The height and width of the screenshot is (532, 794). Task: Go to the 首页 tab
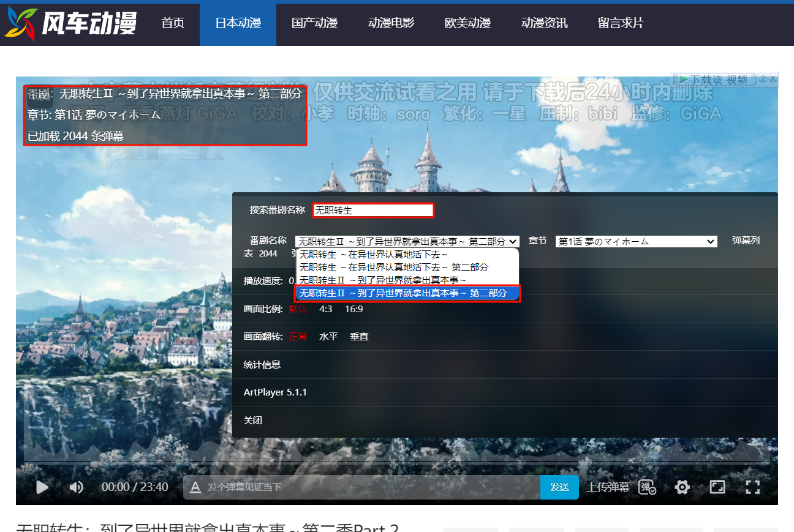click(173, 23)
